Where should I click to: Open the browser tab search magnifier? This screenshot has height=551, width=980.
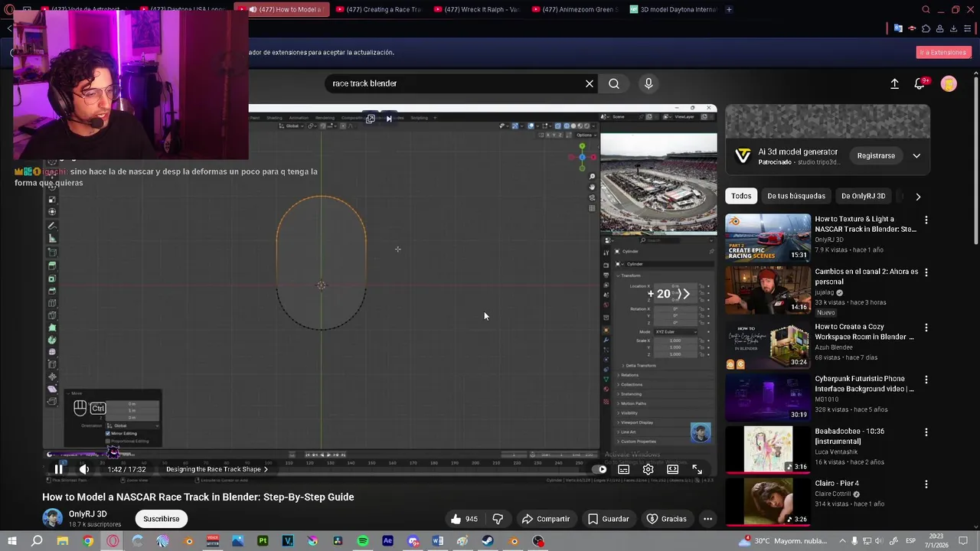pos(926,10)
